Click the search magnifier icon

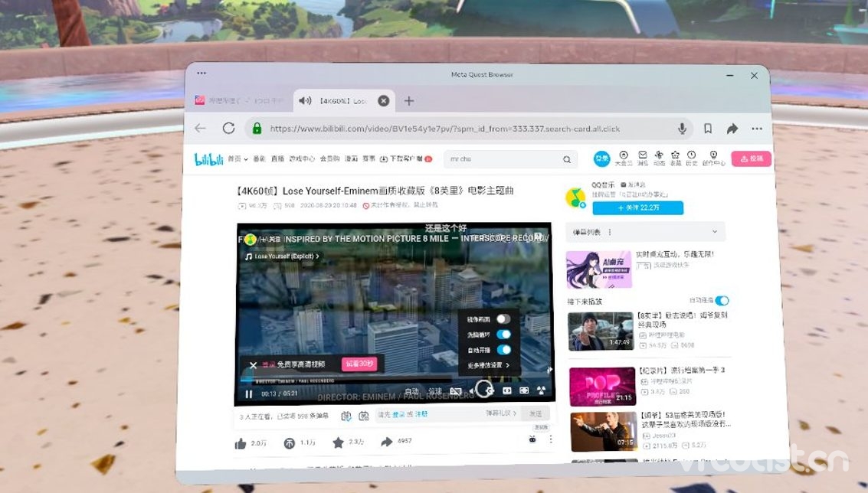click(x=567, y=159)
